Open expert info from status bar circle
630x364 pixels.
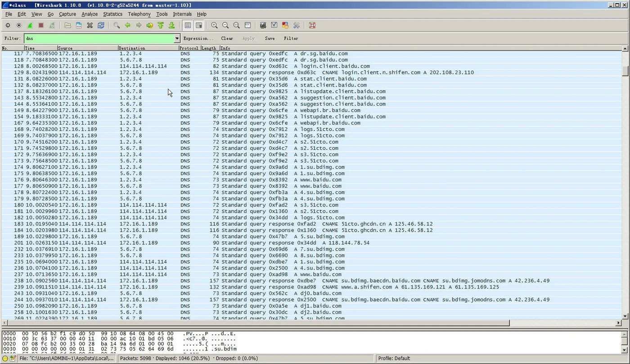coord(5,359)
